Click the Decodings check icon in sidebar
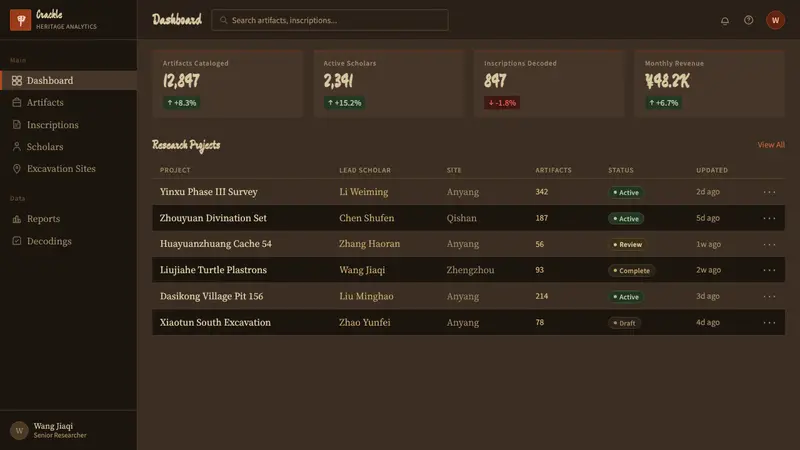The height and width of the screenshot is (450, 800). [17, 241]
